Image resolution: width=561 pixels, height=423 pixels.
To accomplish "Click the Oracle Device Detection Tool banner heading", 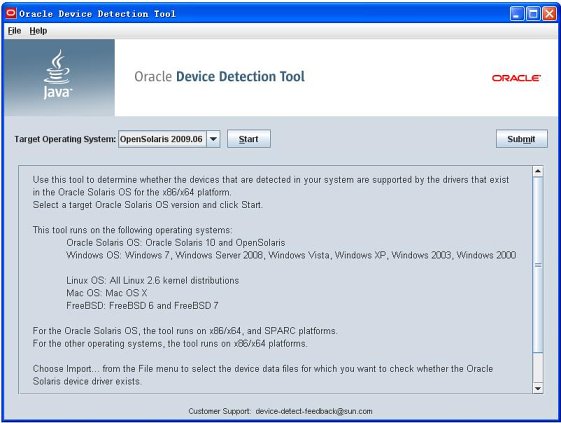I will click(219, 77).
